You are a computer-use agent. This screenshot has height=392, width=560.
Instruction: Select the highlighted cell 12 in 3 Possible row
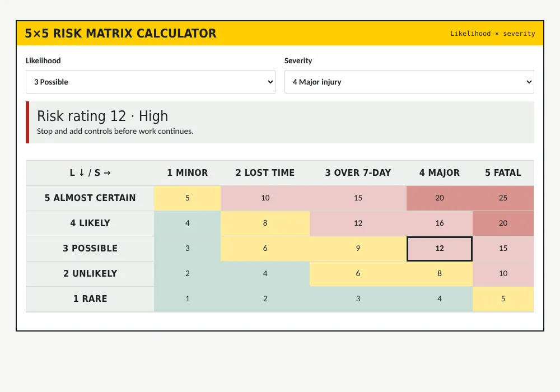click(x=439, y=249)
